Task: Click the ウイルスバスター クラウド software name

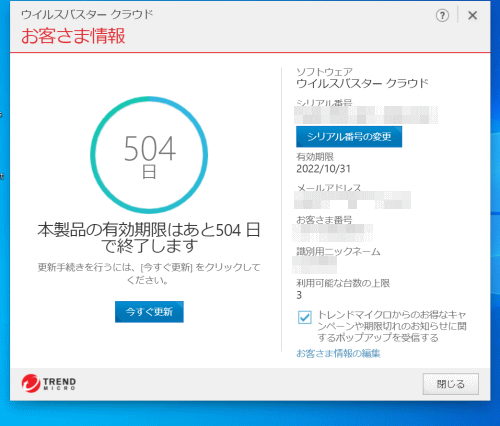Action: coord(362,83)
